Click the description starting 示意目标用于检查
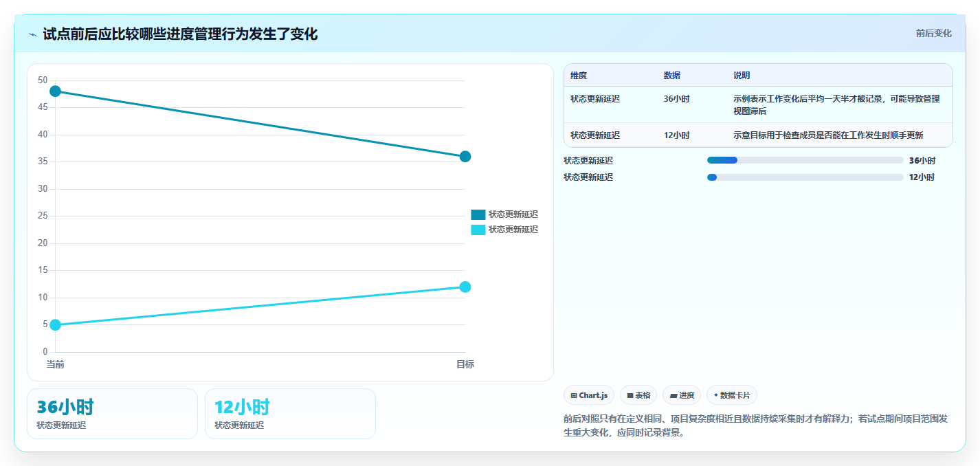 828,135
